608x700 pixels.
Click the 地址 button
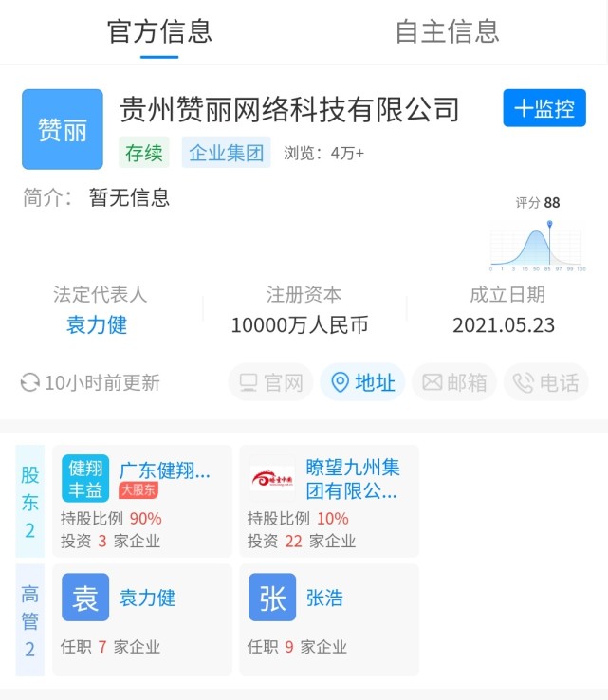tap(362, 382)
